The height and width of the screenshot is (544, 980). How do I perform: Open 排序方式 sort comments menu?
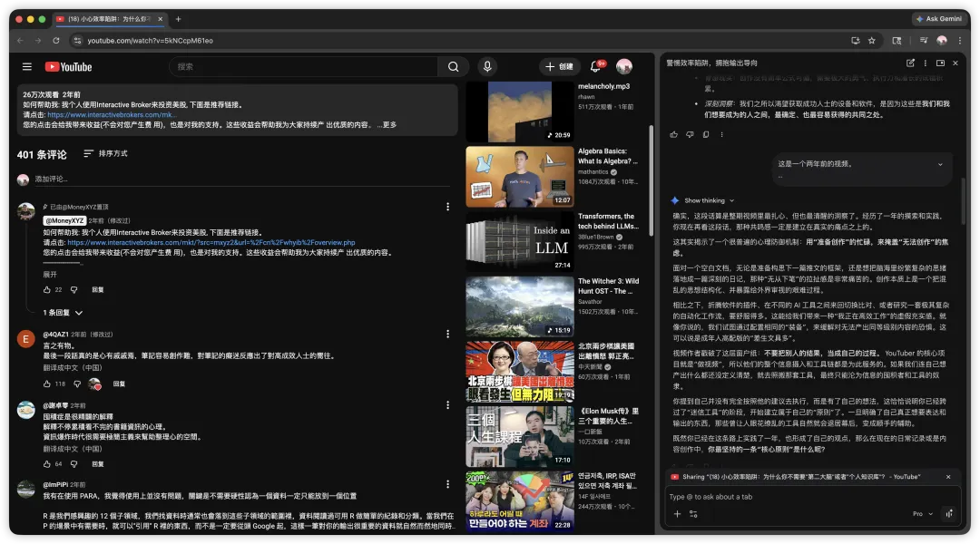pyautogui.click(x=105, y=153)
